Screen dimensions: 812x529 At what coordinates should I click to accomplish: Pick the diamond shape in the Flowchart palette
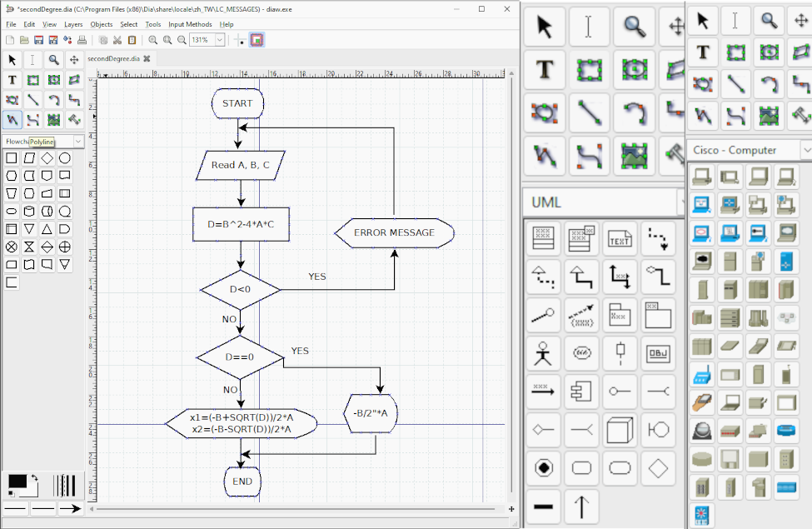point(47,158)
